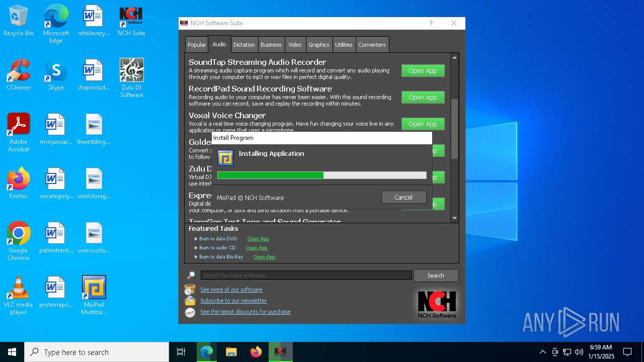The image size is (644, 362).
Task: Select the proteinapri Word document icon
Action: point(56,293)
